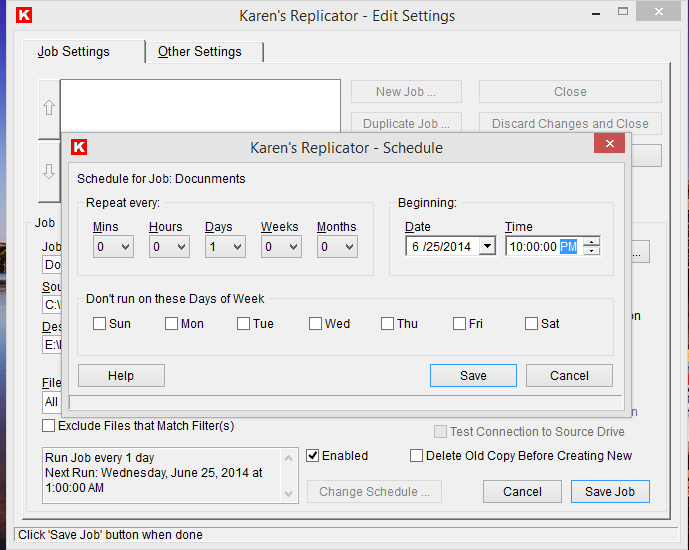Toggle Delete Old Copy Before Creating New
Viewport: 689px width, 550px height.
(x=416, y=456)
